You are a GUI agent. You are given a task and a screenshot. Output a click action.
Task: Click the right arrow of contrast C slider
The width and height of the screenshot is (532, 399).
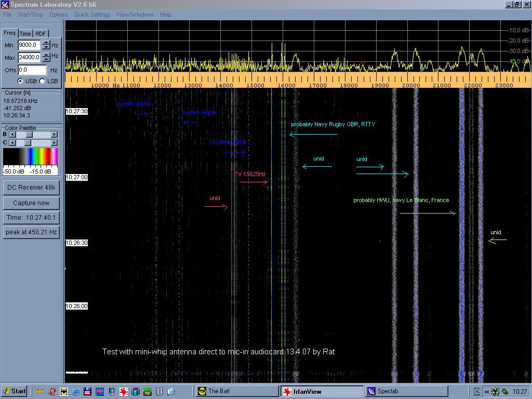54,143
